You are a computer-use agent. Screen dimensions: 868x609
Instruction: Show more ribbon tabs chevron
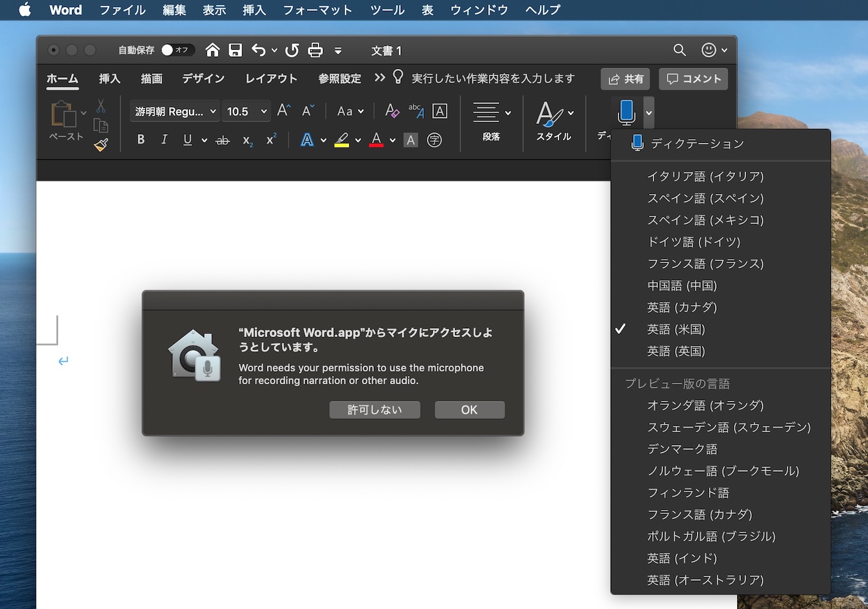click(380, 77)
